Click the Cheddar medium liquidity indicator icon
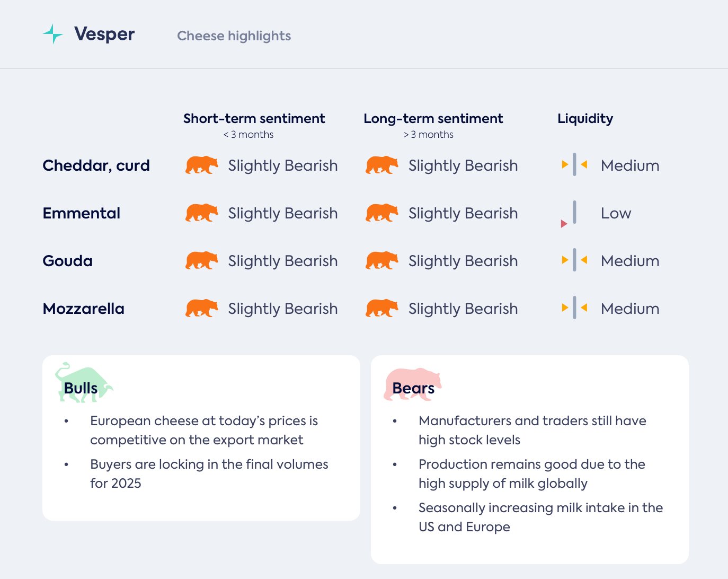 coord(574,165)
